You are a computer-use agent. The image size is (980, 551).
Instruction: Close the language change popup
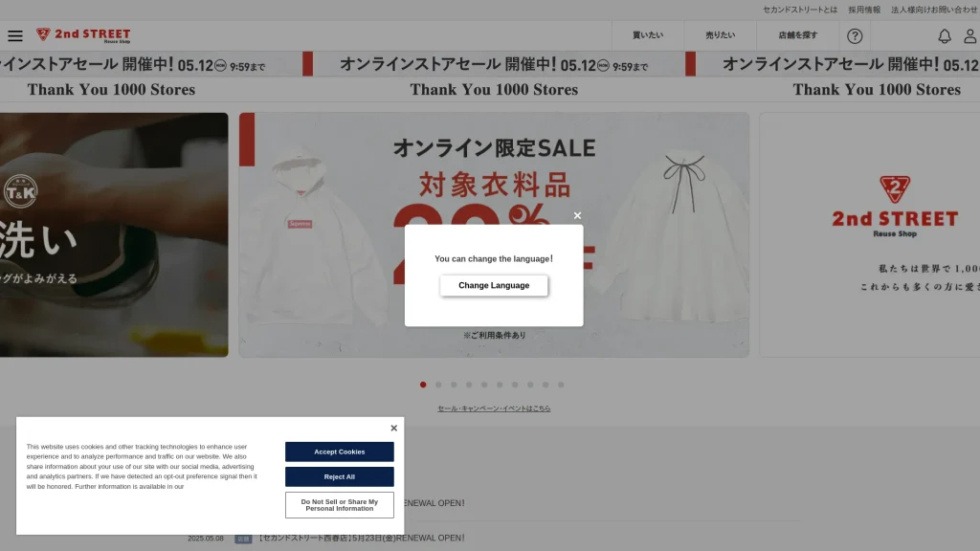(577, 215)
